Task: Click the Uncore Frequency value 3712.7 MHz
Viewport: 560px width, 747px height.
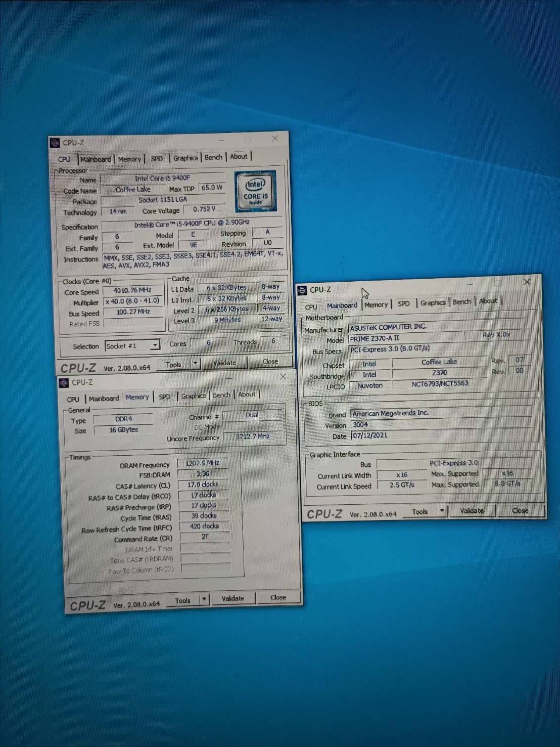Action: point(253,436)
